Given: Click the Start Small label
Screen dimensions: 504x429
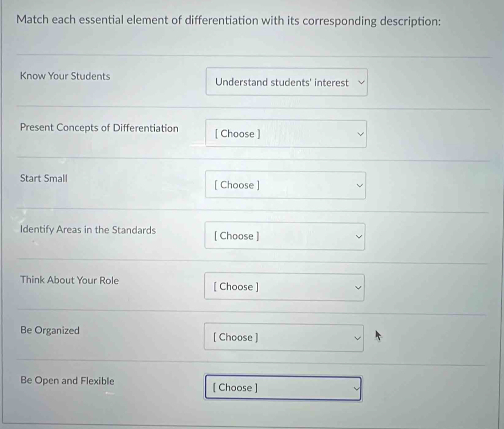Looking at the screenshot, I should point(43,178).
